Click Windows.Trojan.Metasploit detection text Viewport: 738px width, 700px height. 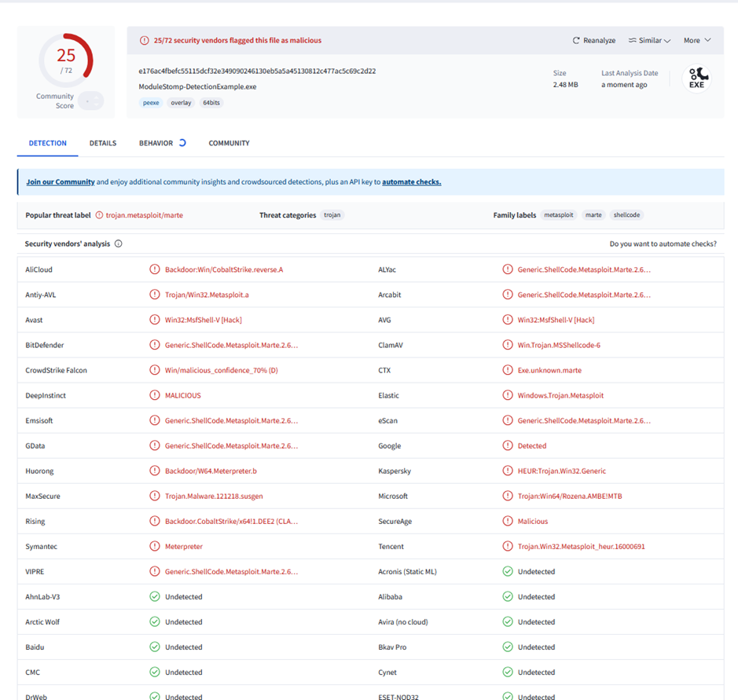(x=560, y=396)
